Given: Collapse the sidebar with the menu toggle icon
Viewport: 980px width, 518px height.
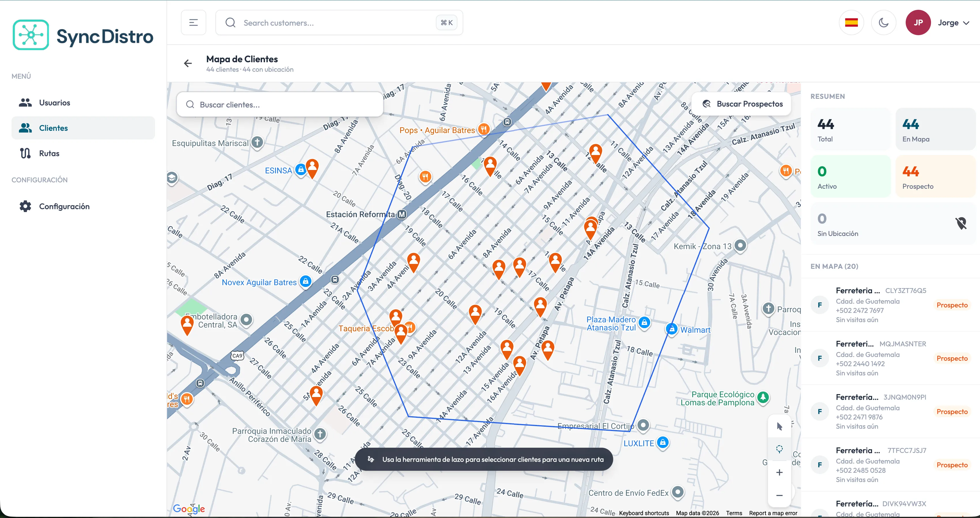Looking at the screenshot, I should [193, 23].
